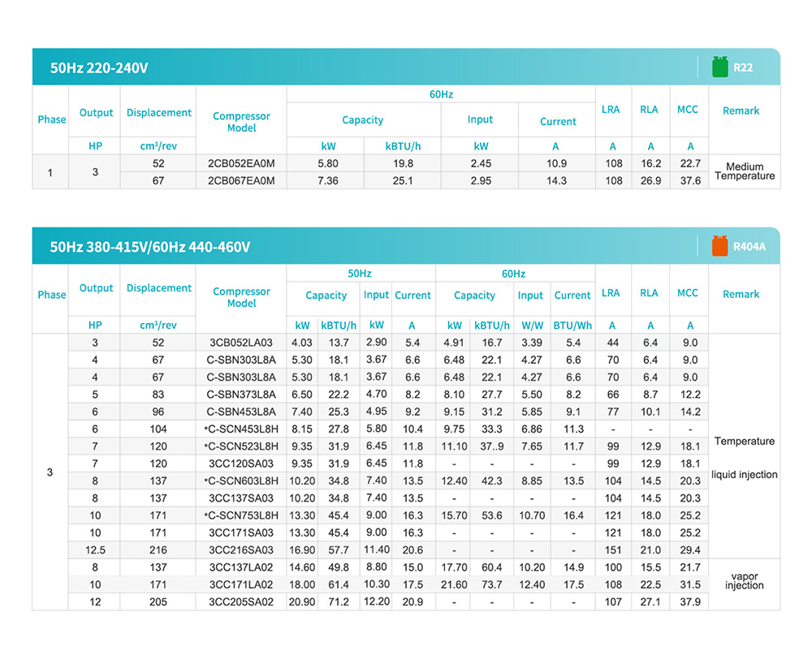The width and height of the screenshot is (812, 651).
Task: Select the '50Hz 220-240V' table title
Action: pos(99,68)
